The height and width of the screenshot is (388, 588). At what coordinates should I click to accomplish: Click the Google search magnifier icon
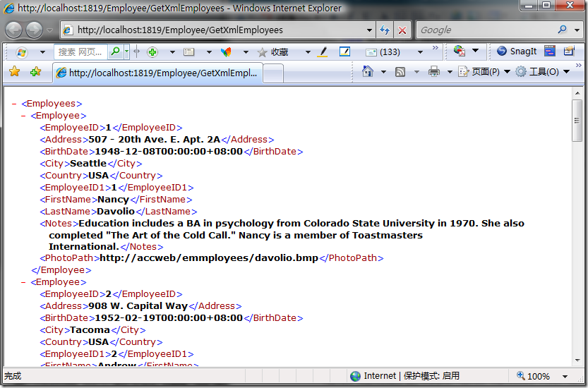562,30
